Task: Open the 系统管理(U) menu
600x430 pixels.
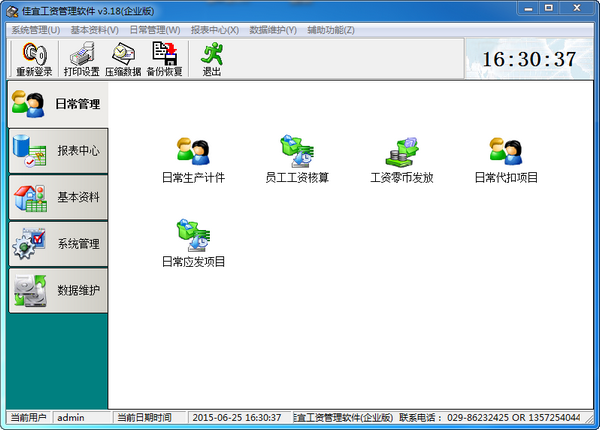Action: click(x=36, y=30)
